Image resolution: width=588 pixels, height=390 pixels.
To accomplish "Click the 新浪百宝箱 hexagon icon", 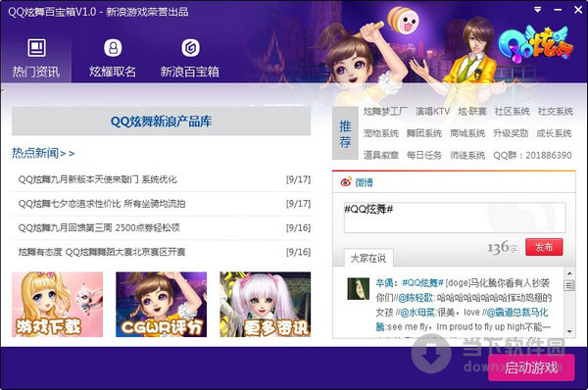I will click(x=190, y=48).
